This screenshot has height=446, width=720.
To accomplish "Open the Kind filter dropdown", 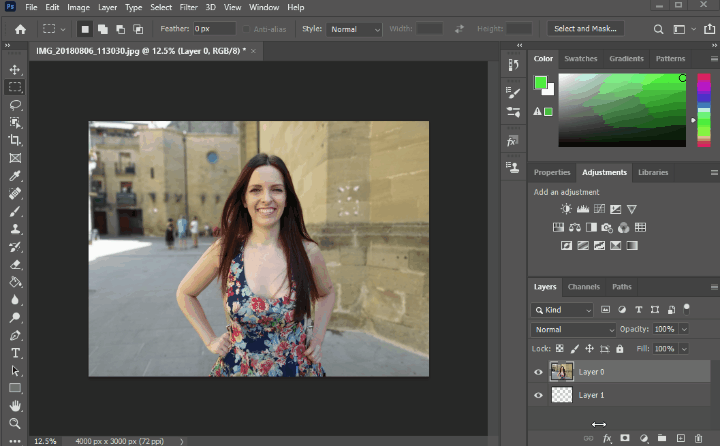I will coord(562,310).
